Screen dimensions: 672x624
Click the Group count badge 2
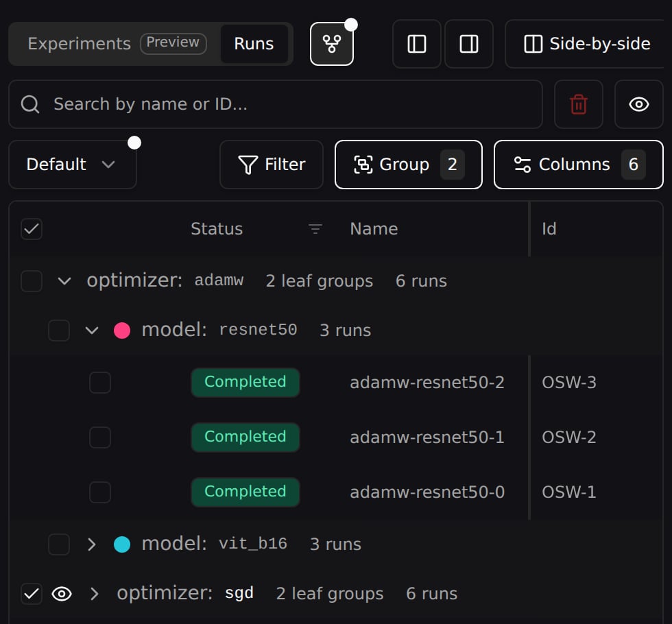[452, 165]
